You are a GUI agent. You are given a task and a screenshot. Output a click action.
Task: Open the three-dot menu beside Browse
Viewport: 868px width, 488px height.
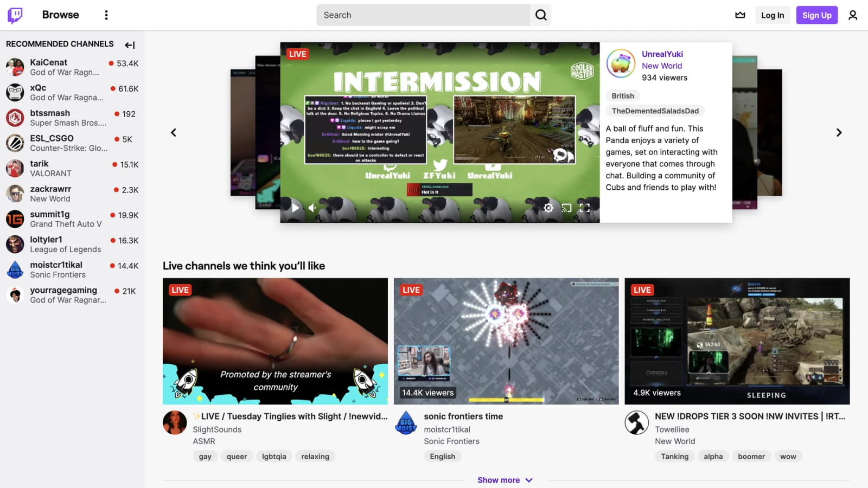[x=106, y=15]
